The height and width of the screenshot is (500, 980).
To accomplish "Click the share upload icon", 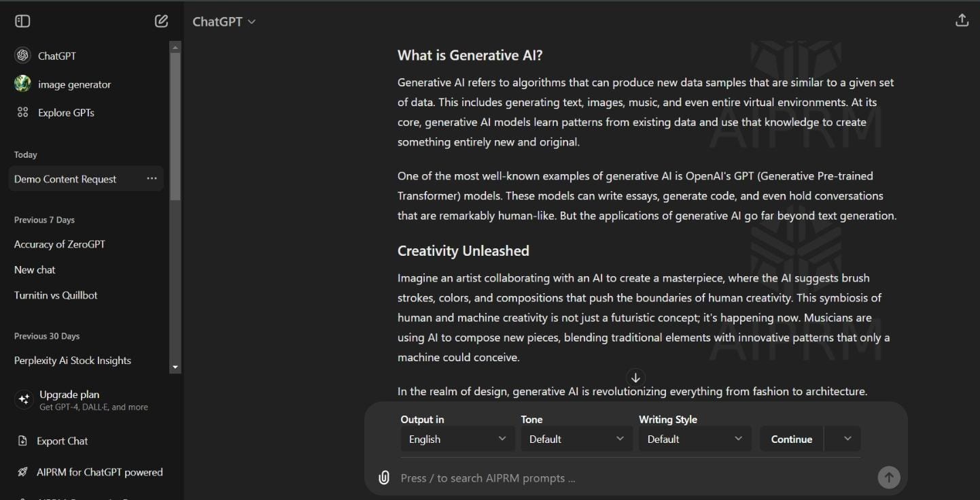I will pyautogui.click(x=962, y=20).
